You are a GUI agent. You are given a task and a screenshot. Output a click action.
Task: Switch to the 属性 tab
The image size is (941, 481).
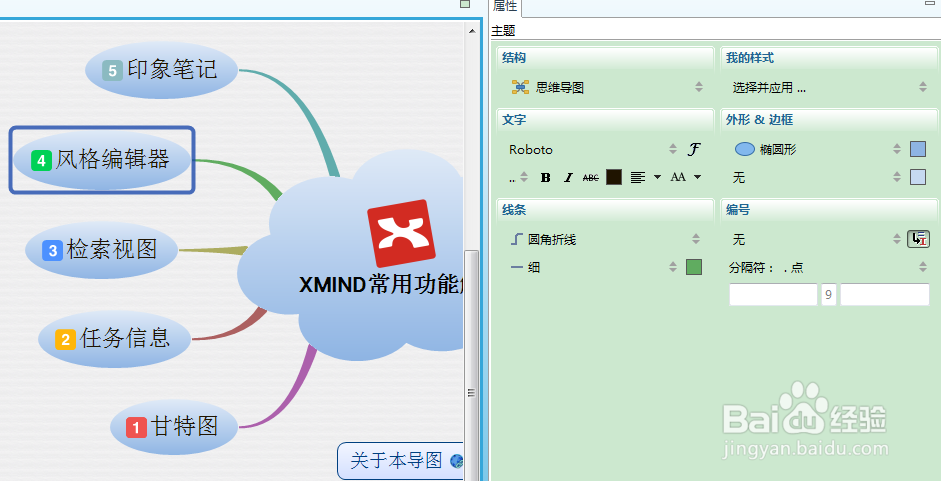505,7
